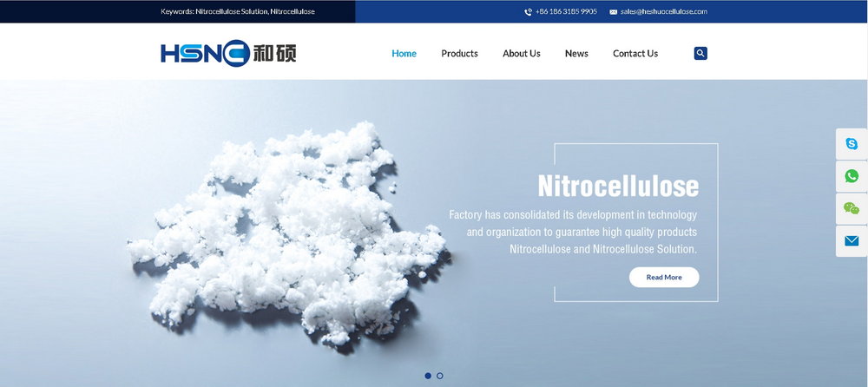Navigate to About Us page
This screenshot has width=868, height=387.
point(521,54)
